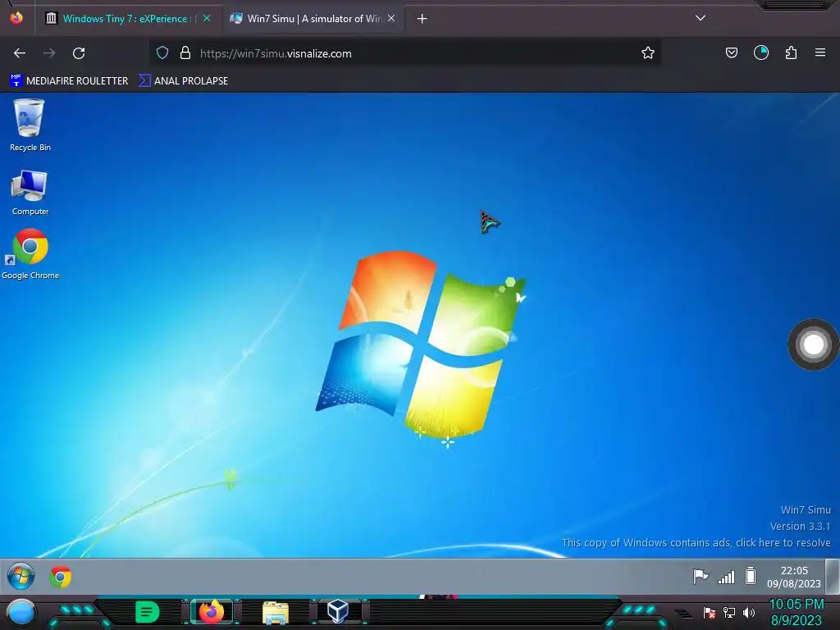Check the network signal icon in simulator tray
840x630 pixels.
pyautogui.click(x=727, y=577)
